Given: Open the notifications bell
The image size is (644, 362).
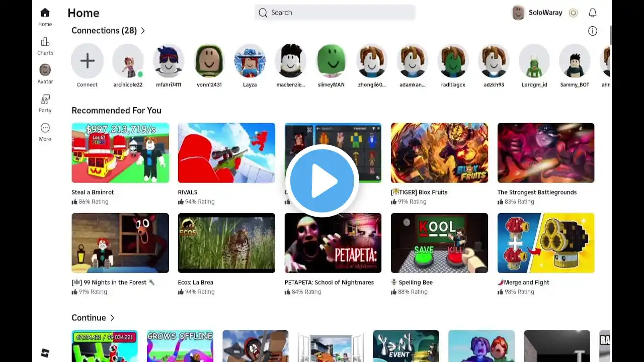Looking at the screenshot, I should 593,13.
